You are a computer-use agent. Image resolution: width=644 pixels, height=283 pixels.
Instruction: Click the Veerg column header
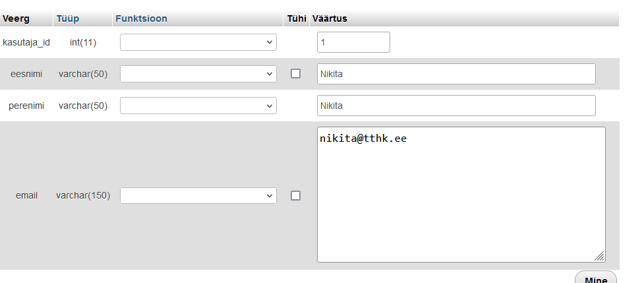pos(16,18)
